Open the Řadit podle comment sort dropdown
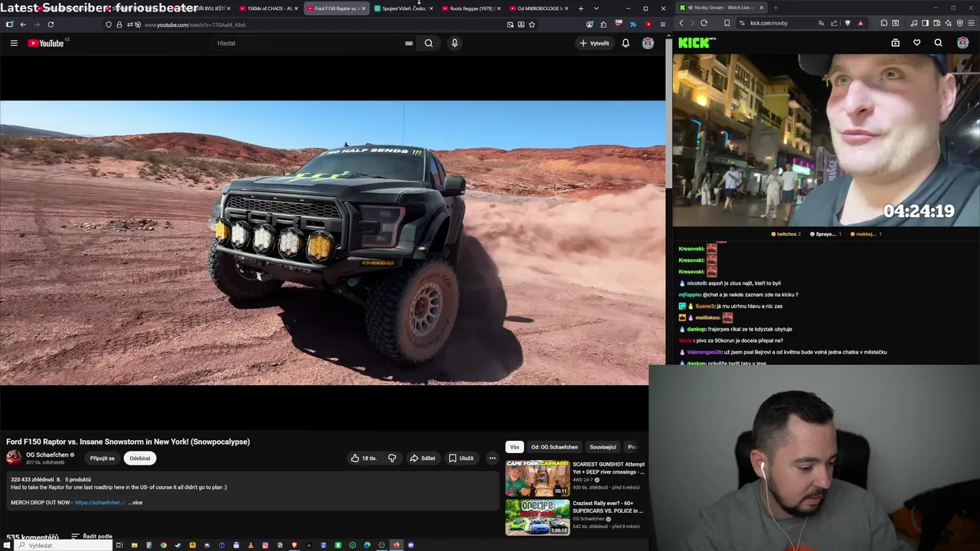 (x=92, y=536)
